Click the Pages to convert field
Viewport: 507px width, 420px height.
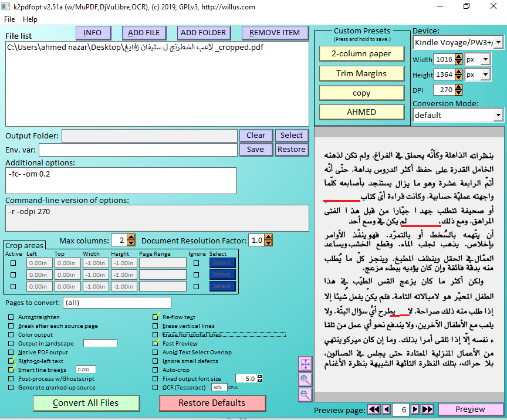(117, 303)
